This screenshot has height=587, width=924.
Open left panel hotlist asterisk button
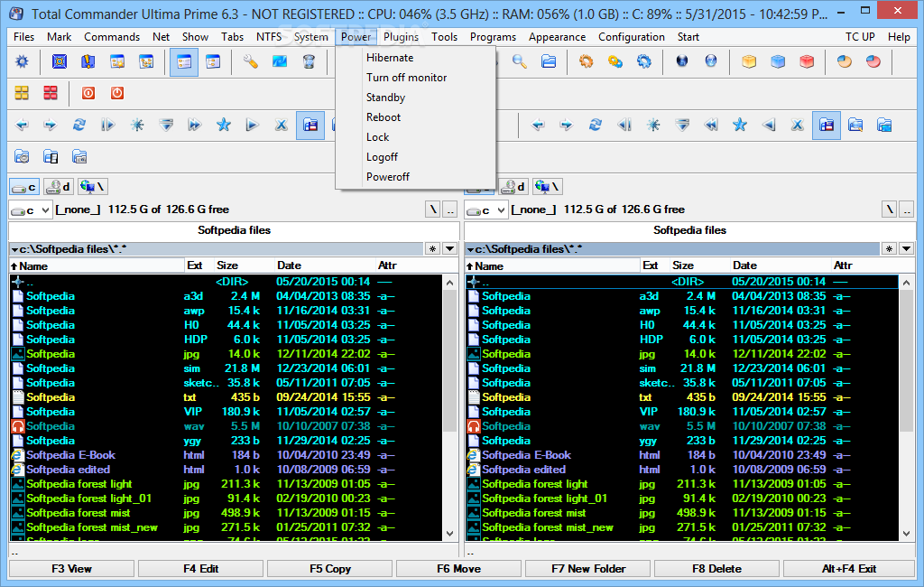(433, 249)
